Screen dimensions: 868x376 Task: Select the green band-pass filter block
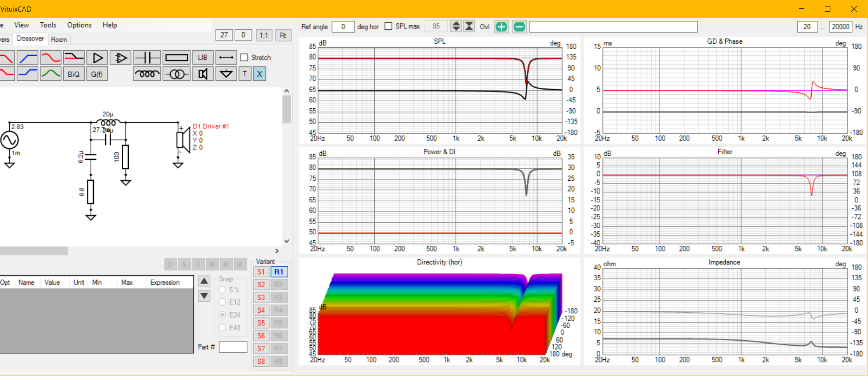(x=51, y=73)
